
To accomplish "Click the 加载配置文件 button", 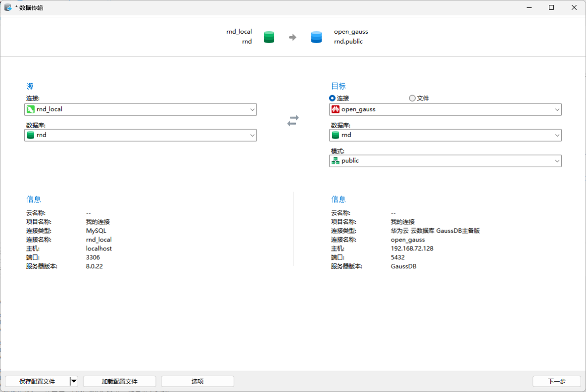I will (x=119, y=381).
